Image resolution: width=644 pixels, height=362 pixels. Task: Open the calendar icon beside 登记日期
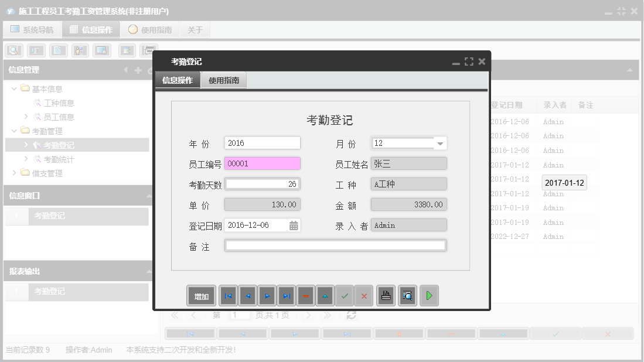[x=295, y=224]
